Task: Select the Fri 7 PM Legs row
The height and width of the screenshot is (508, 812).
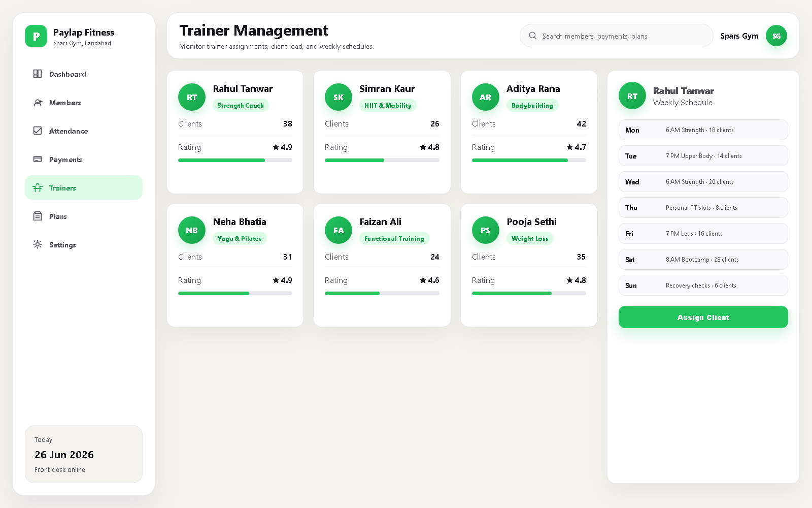Action: pos(703,233)
